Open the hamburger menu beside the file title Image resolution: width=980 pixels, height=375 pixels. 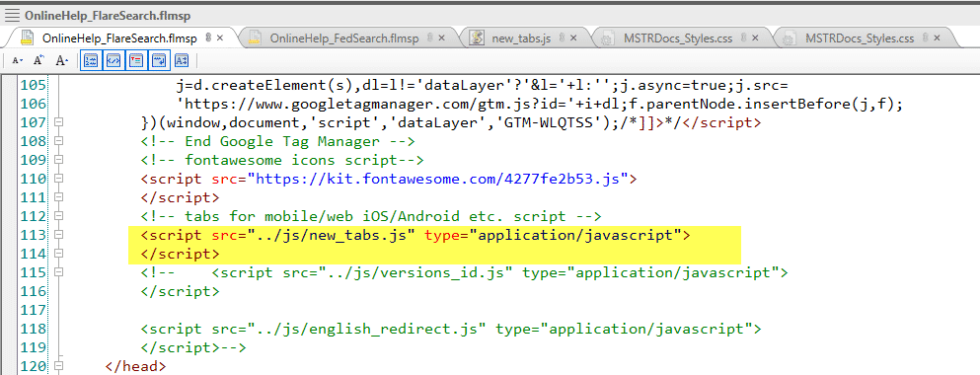[x=13, y=16]
